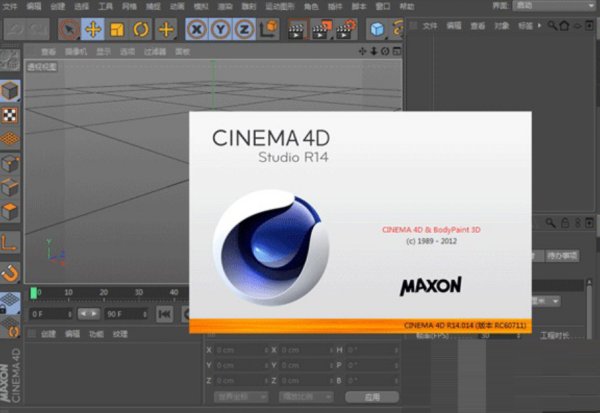
Task: Enable the Axis mode L-shaped icon
Action: coord(10,242)
